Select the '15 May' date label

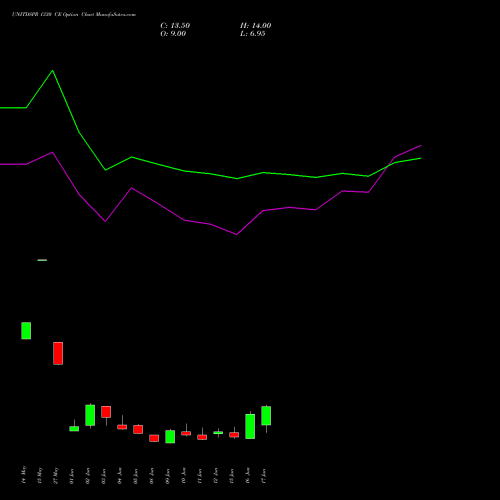tap(39, 475)
